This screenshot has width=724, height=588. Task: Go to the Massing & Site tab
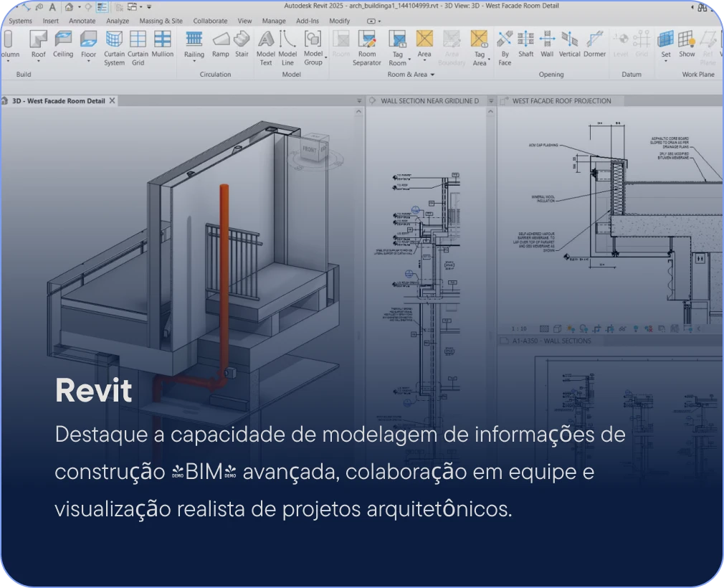click(161, 21)
